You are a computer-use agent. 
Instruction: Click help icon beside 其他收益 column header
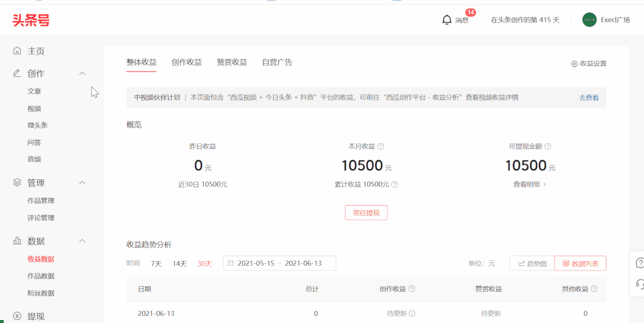[x=594, y=289]
